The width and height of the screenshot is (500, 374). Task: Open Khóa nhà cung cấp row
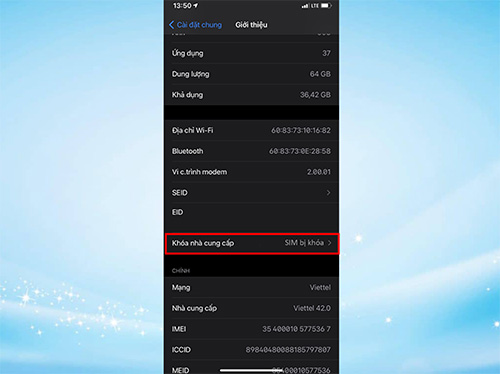click(x=252, y=243)
